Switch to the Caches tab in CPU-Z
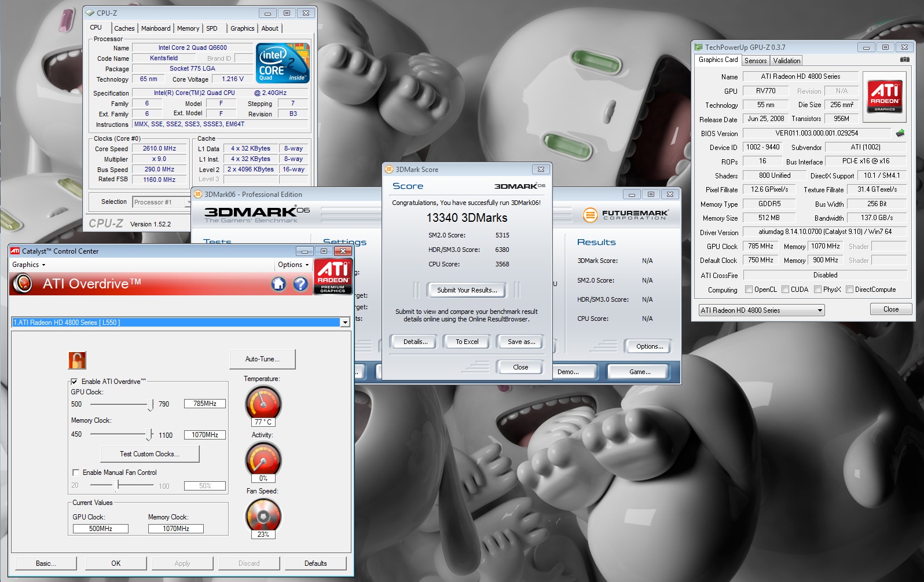The width and height of the screenshot is (924, 582). tap(124, 28)
